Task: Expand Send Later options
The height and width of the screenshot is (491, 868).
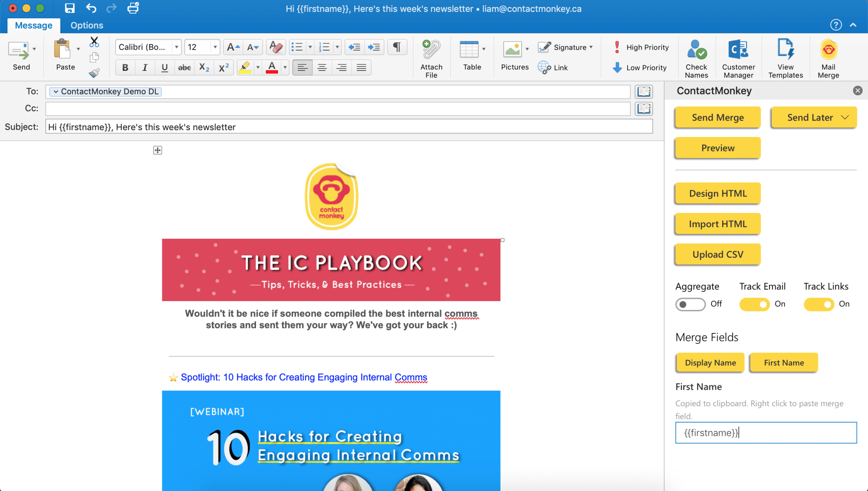Action: click(x=845, y=117)
